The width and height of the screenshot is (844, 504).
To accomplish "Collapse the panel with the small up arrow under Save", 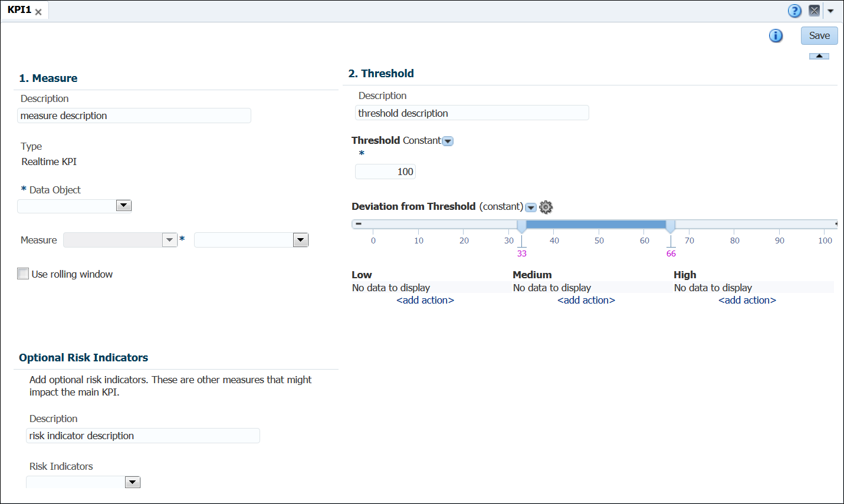I will click(x=819, y=56).
